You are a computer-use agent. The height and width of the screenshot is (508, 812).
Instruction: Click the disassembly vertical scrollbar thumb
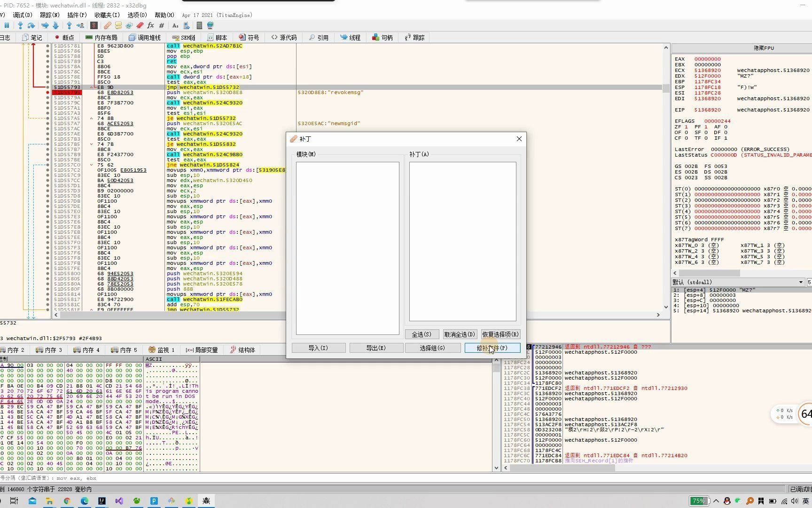click(666, 88)
